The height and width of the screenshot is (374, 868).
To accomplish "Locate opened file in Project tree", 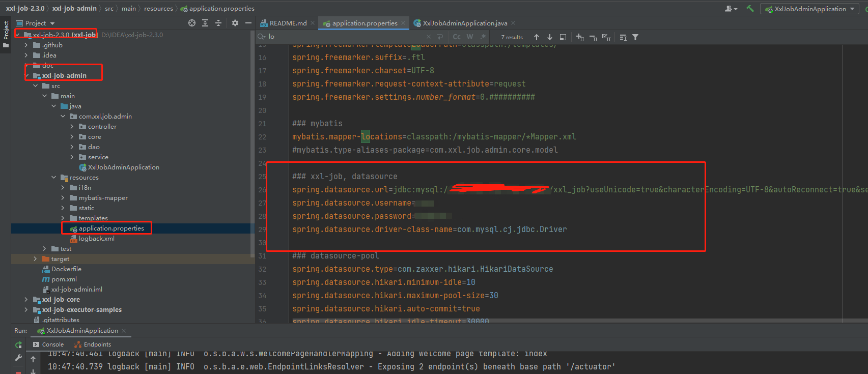I will (x=192, y=23).
